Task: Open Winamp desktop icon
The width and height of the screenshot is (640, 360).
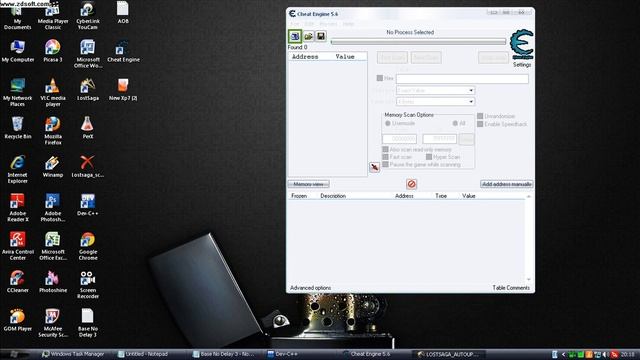Action: coord(53,166)
